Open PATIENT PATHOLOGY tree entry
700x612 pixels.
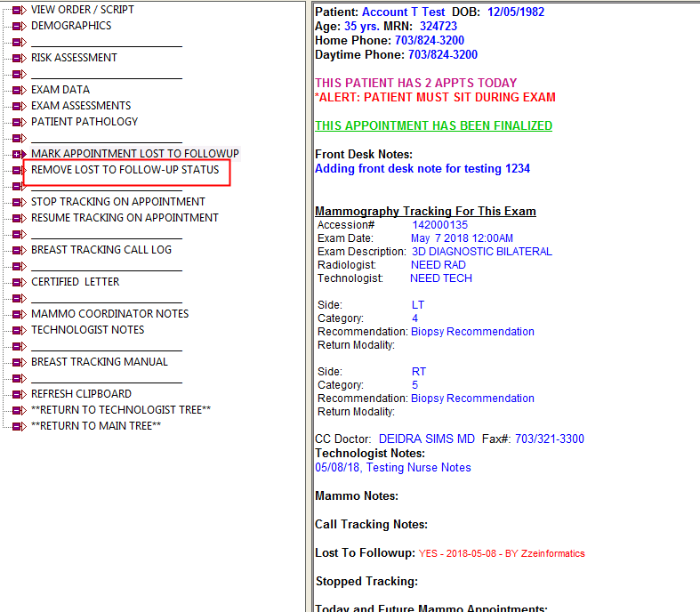84,122
